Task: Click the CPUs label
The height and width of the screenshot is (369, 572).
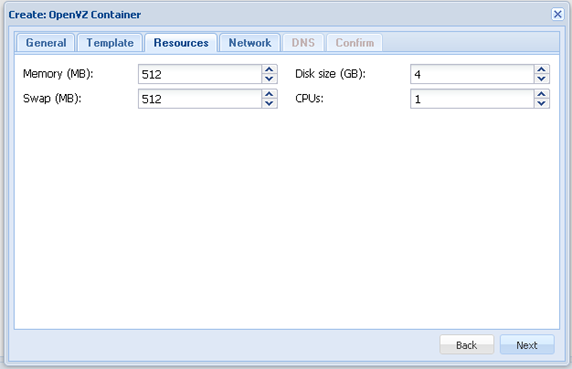Action: pyautogui.click(x=309, y=98)
